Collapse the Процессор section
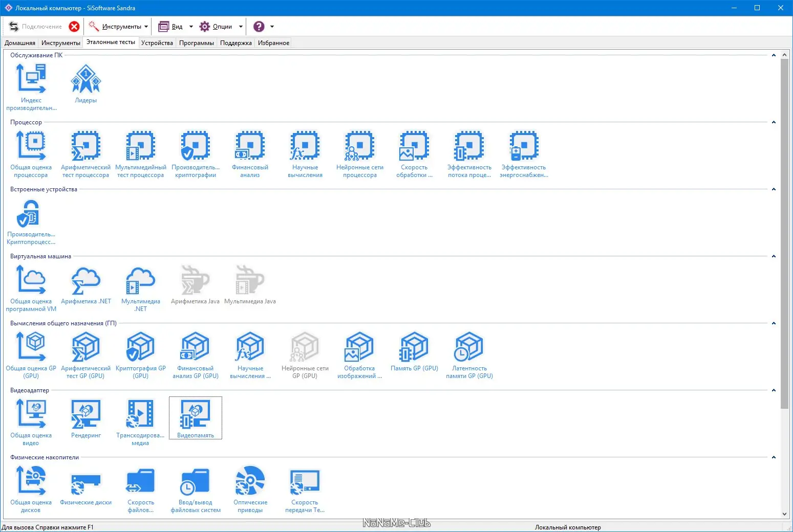 (x=774, y=122)
